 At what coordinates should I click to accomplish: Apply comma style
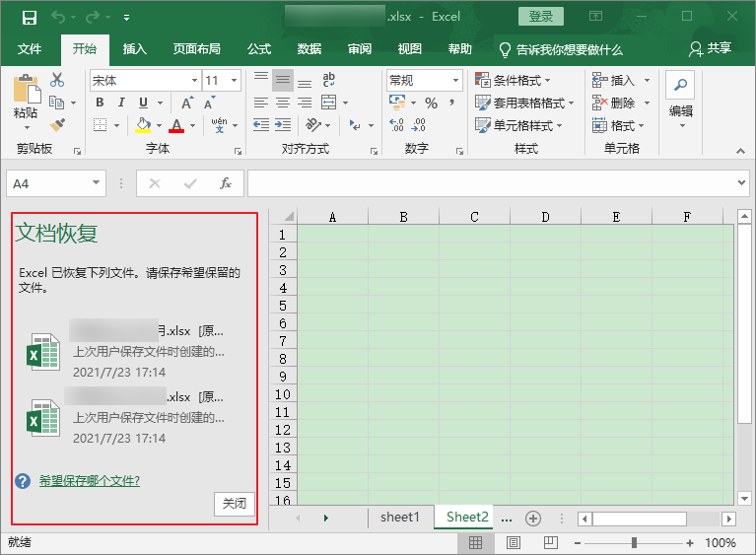451,102
